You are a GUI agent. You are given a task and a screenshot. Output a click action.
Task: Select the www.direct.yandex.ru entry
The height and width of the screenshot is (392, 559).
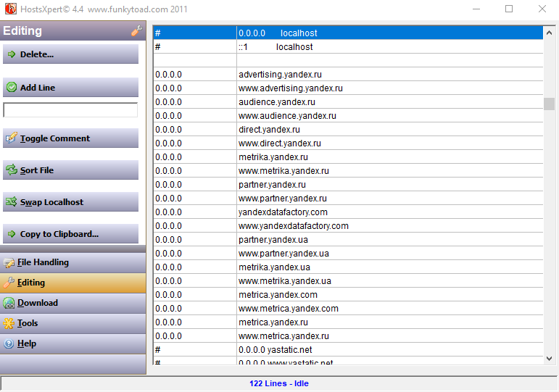click(348, 143)
